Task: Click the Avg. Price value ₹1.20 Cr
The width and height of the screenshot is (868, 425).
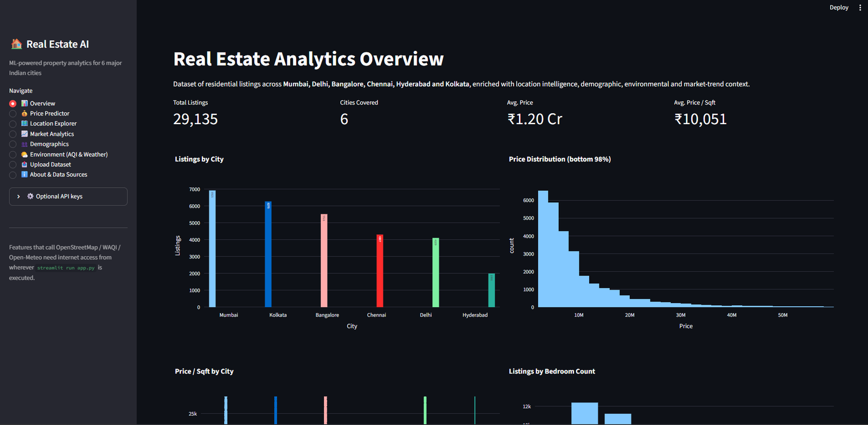Action: [535, 119]
